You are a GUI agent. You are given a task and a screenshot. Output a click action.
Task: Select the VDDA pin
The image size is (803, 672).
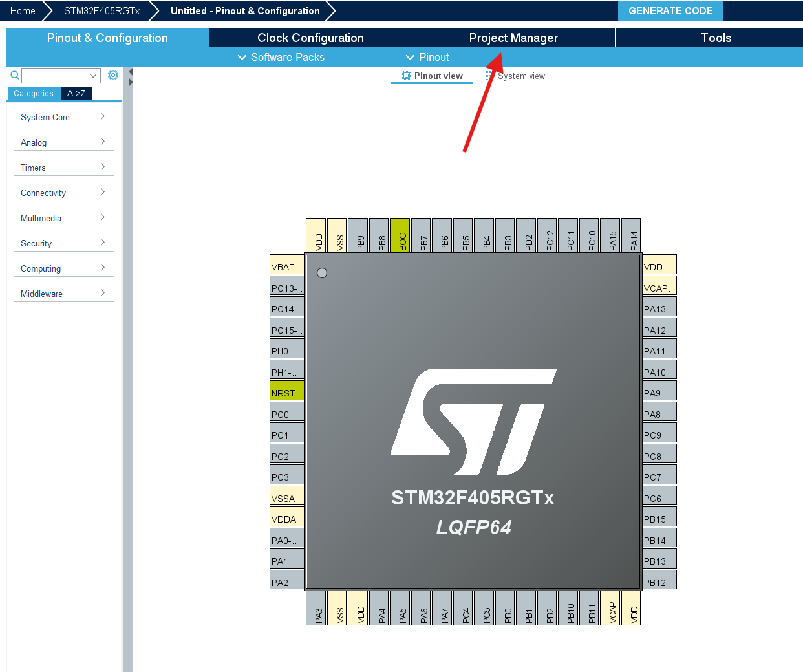coord(287,517)
